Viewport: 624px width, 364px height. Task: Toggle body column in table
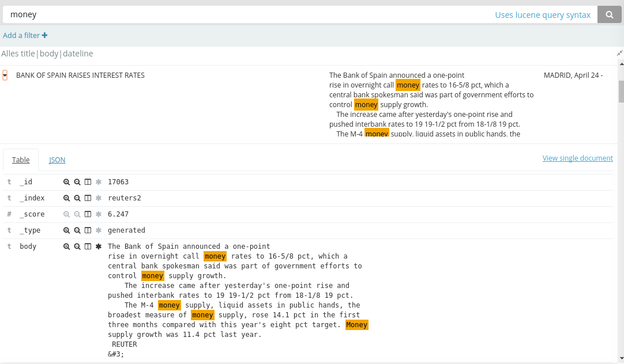88,247
